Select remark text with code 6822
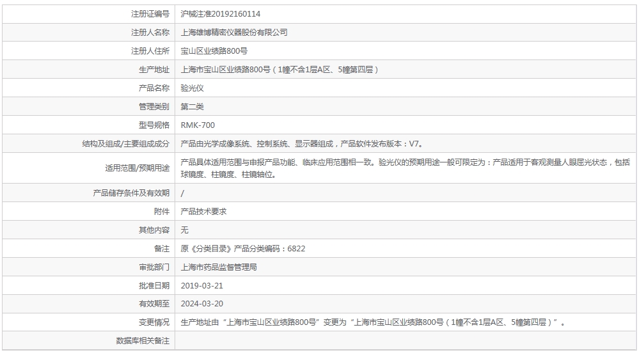The height and width of the screenshot is (355, 644). tap(243, 249)
